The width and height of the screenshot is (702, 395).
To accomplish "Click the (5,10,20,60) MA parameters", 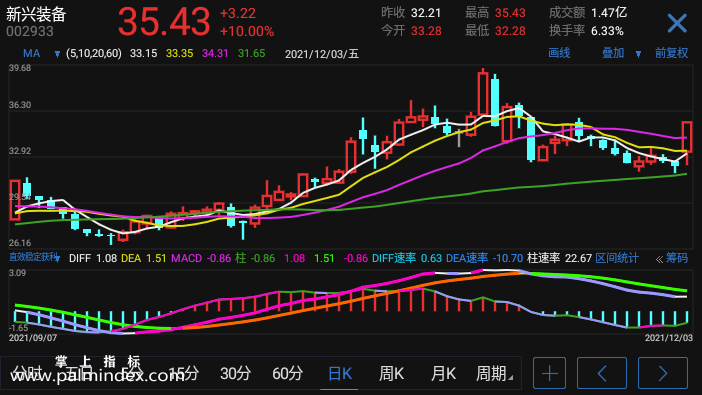I will click(x=94, y=54).
